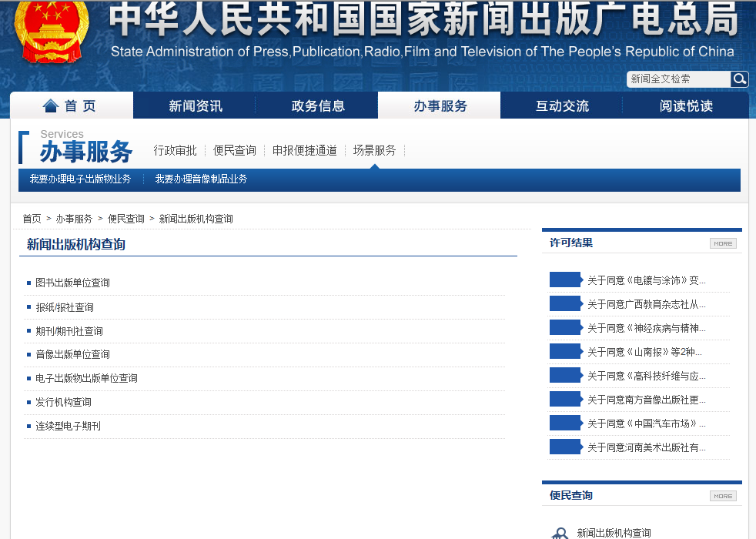The width and height of the screenshot is (756, 539).
Task: Open 关于同意《山南报》等2种... item
Action: [644, 352]
